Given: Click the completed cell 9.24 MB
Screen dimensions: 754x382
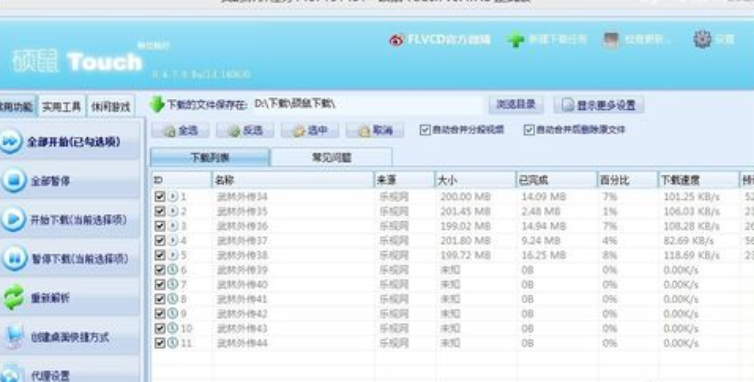Looking at the screenshot, I should [x=541, y=241].
